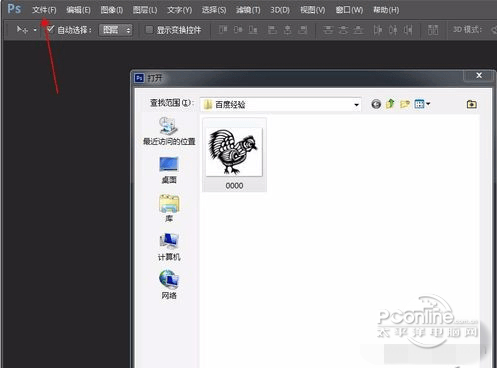Open the 桌面 desktop shortcut
The image size is (497, 368).
(169, 170)
